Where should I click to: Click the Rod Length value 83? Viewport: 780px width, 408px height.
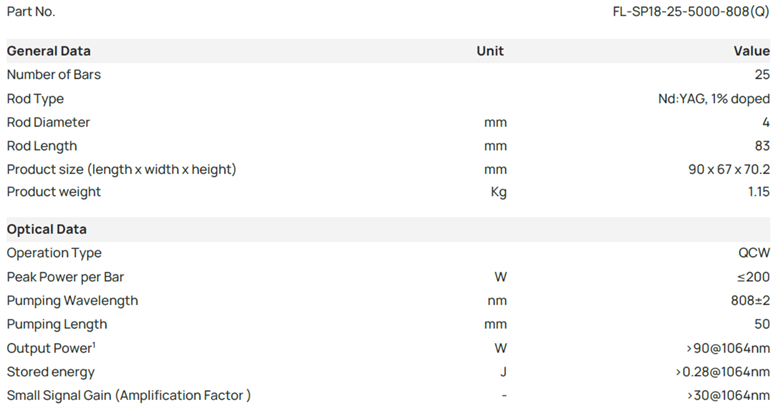pos(761,146)
